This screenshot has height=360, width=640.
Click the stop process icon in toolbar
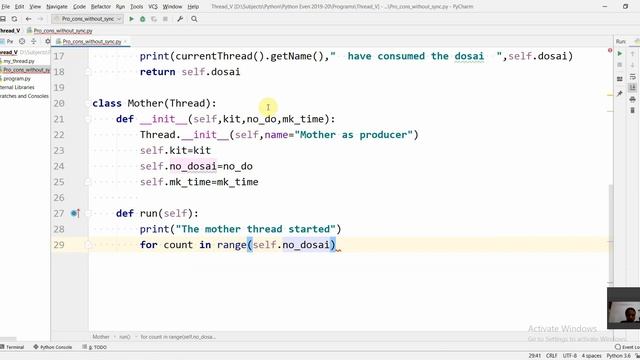[x=165, y=19]
